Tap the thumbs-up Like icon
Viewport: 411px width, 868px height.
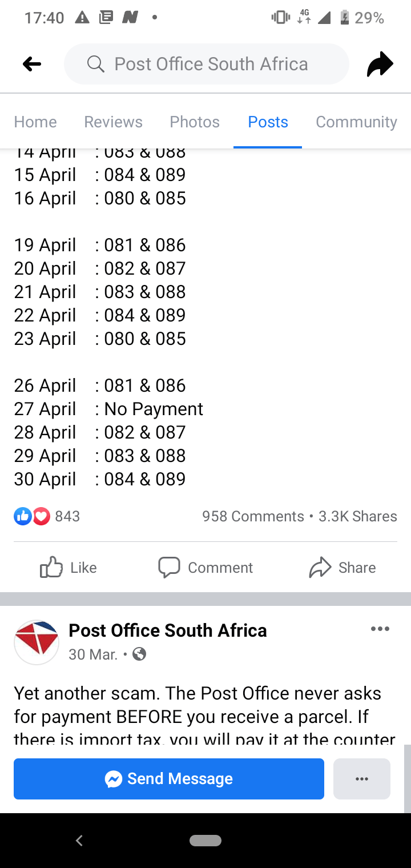(x=51, y=568)
